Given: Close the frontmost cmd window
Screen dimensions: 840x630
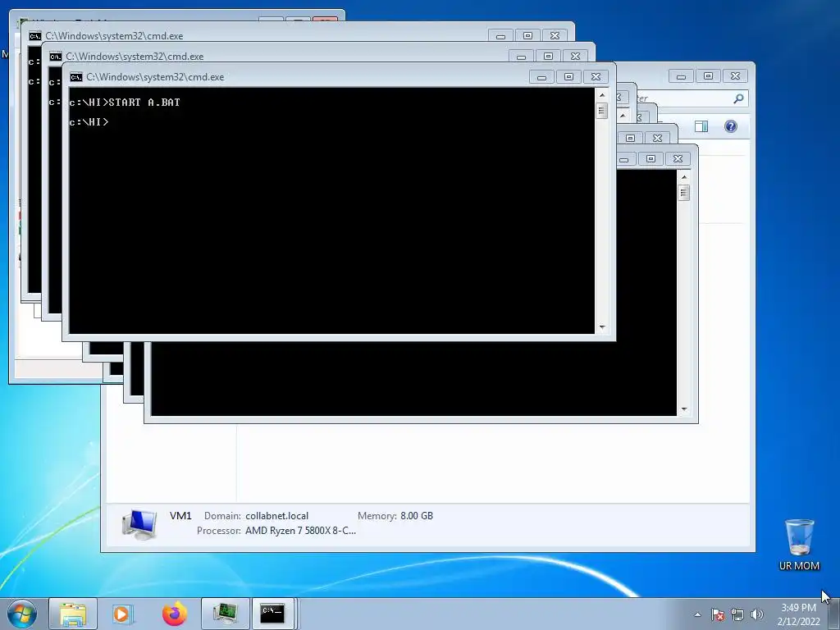Looking at the screenshot, I should pos(596,77).
